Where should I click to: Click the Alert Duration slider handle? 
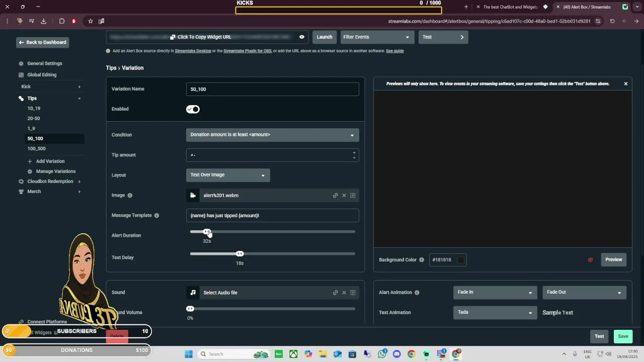pyautogui.click(x=207, y=232)
